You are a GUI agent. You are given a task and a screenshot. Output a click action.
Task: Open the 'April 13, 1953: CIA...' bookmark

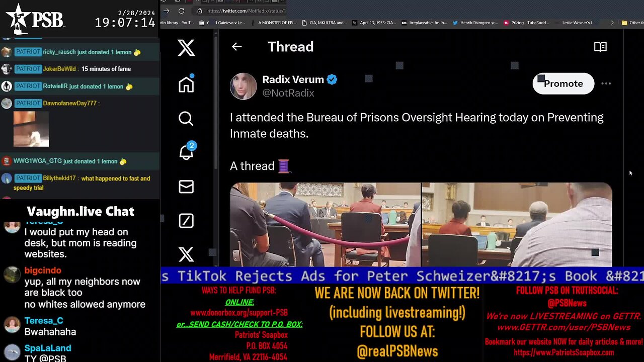[374, 23]
